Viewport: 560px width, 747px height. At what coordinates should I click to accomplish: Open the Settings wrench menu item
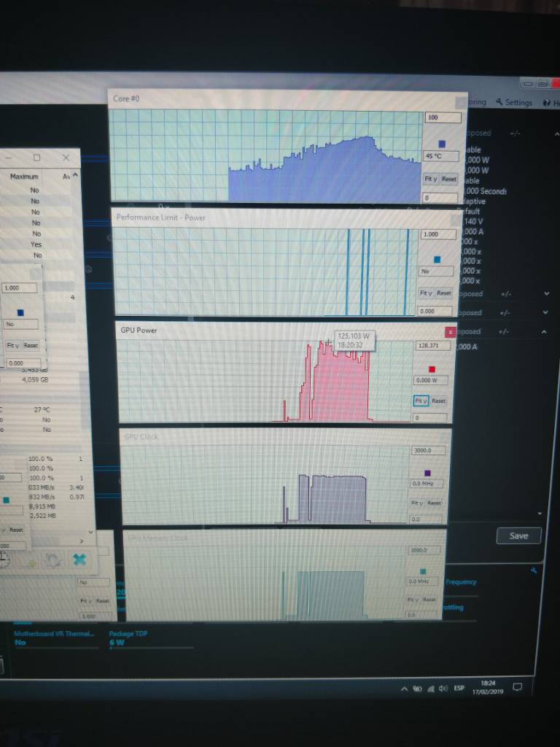pos(513,102)
